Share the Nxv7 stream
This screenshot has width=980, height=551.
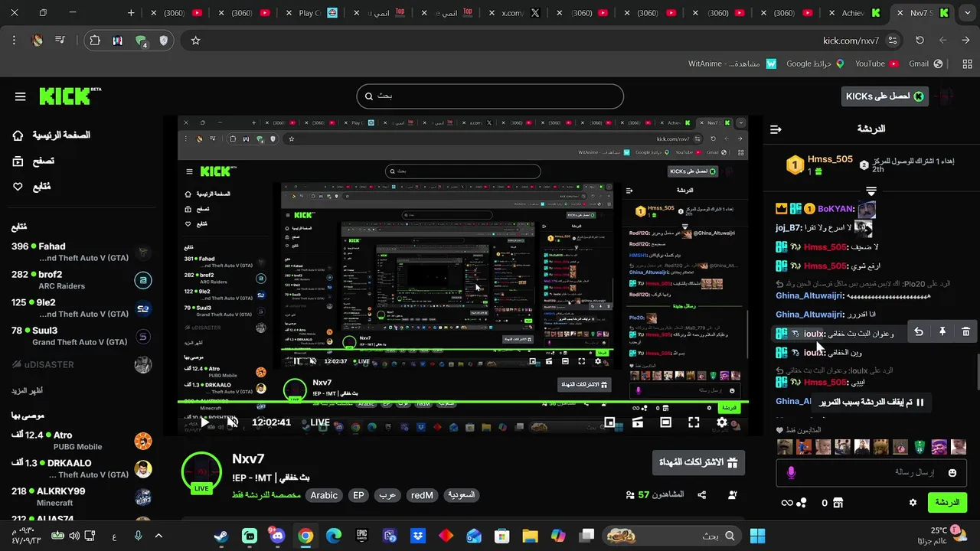click(x=702, y=495)
